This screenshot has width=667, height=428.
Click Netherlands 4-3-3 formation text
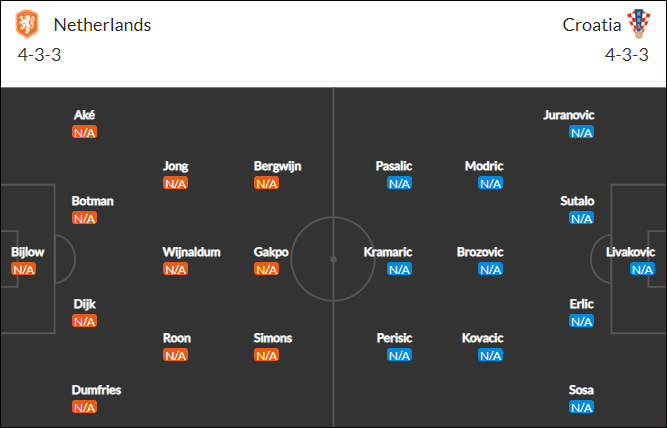point(39,55)
